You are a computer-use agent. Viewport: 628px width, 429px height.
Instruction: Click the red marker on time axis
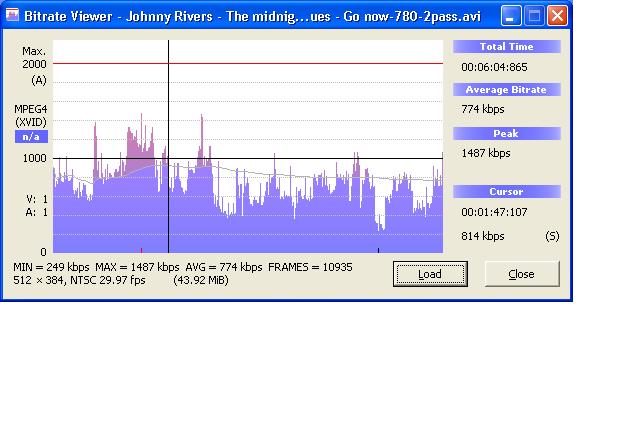(x=141, y=250)
